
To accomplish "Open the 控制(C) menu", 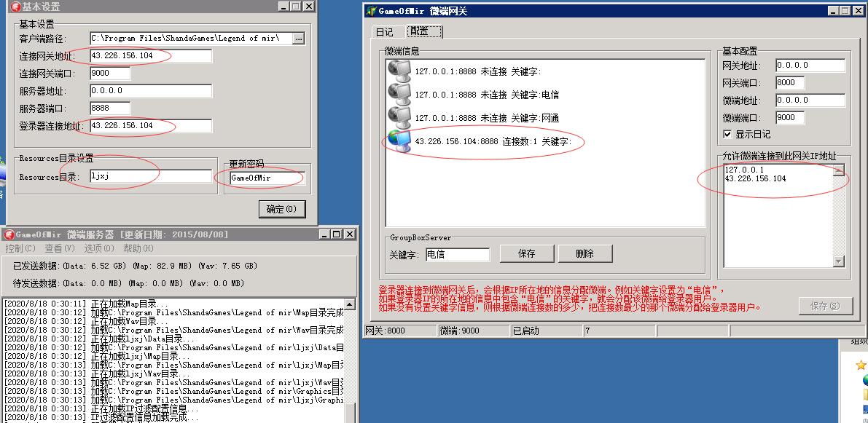I will click(x=20, y=248).
